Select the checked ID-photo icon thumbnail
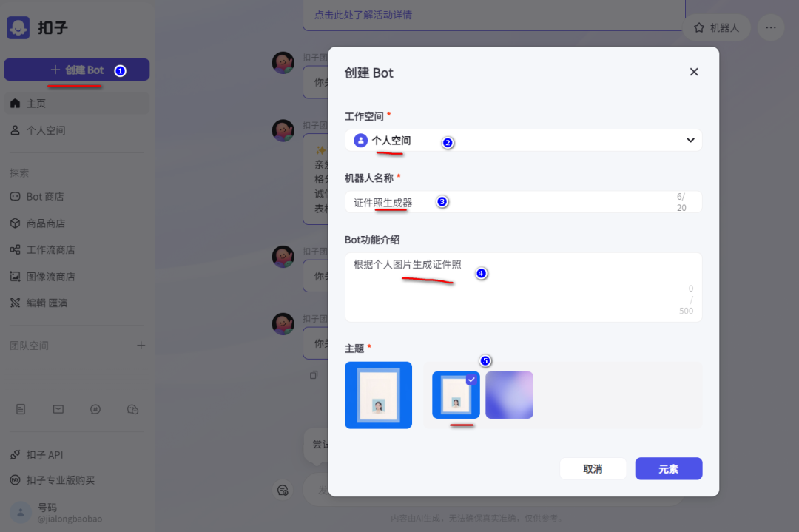This screenshot has height=532, width=799. 456,395
